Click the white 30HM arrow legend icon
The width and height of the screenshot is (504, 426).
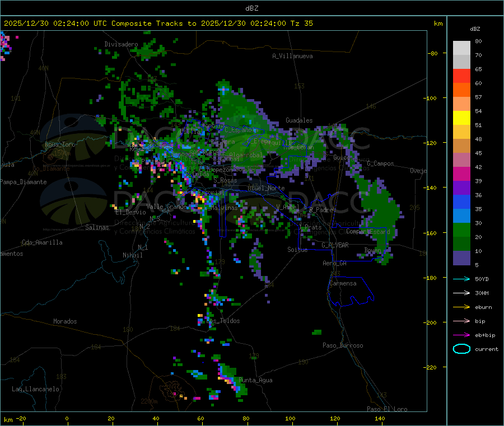click(x=461, y=293)
